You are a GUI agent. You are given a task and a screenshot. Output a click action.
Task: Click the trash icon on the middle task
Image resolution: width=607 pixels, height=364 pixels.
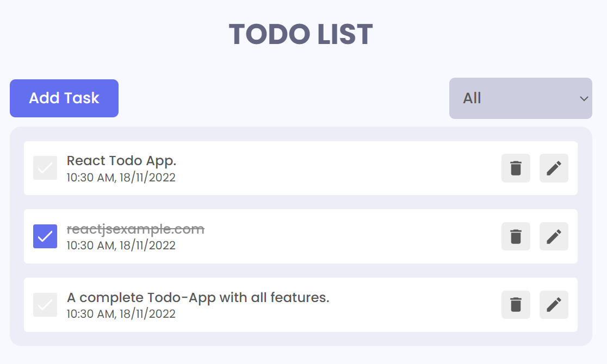pyautogui.click(x=516, y=236)
